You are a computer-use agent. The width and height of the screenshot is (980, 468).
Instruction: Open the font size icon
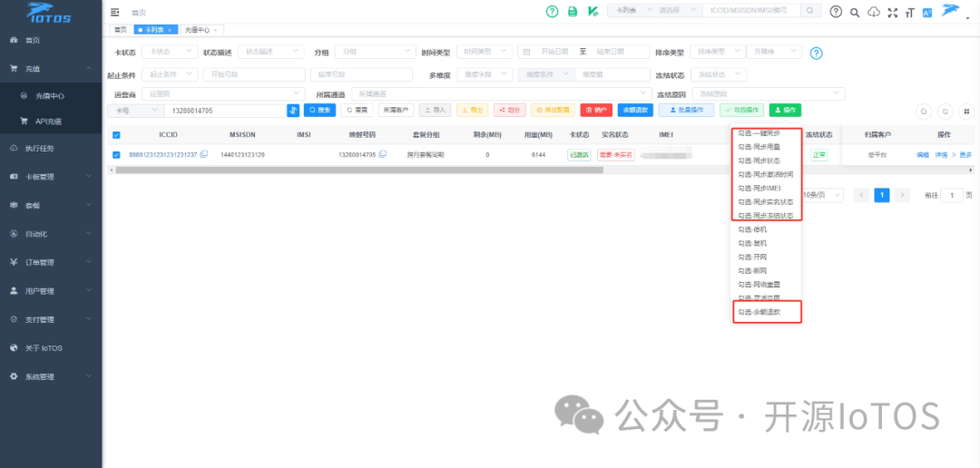(910, 12)
